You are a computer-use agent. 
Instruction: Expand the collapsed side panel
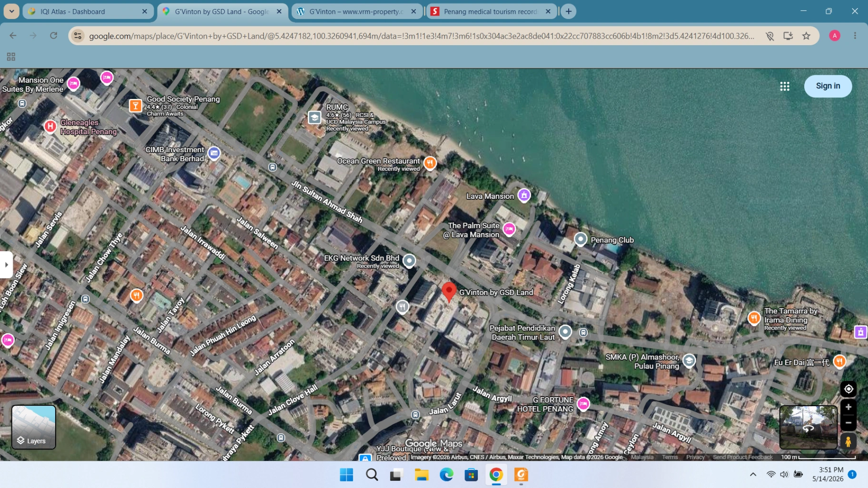tap(6, 264)
